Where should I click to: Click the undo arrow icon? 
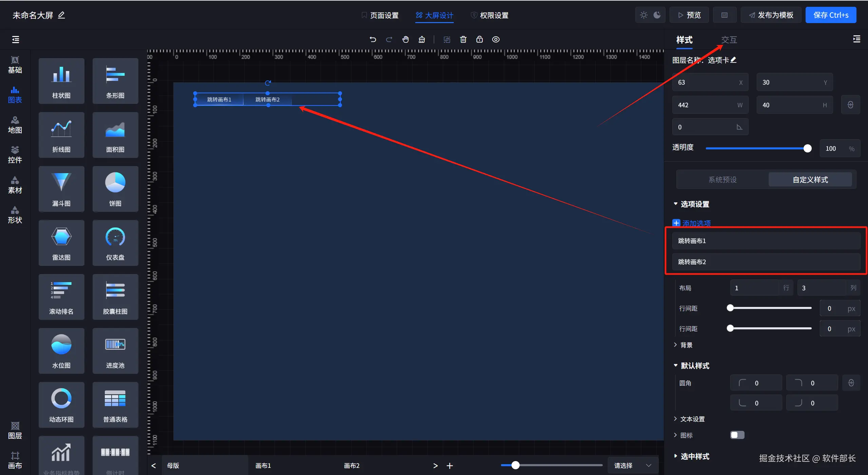(372, 39)
